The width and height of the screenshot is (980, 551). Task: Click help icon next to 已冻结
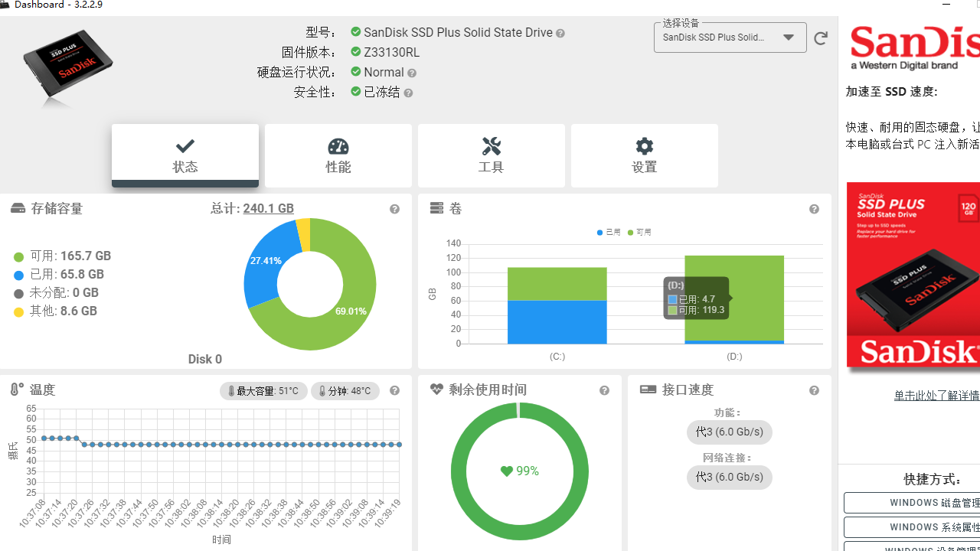click(x=408, y=93)
